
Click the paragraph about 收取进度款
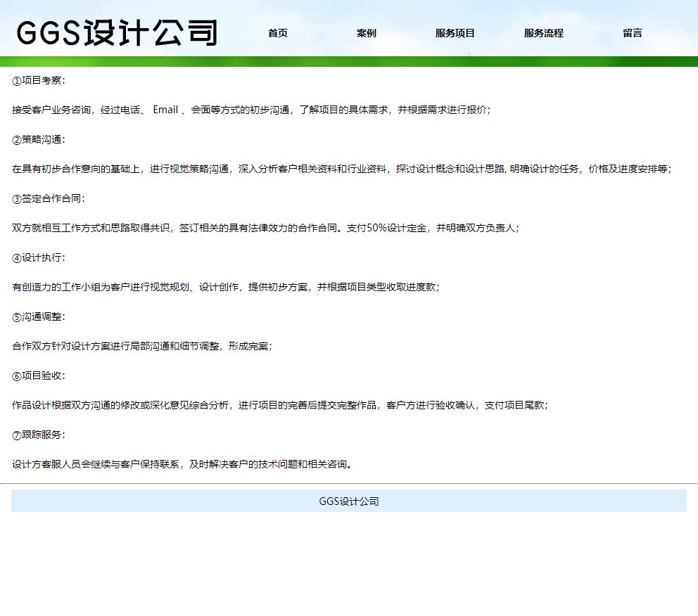tap(226, 287)
